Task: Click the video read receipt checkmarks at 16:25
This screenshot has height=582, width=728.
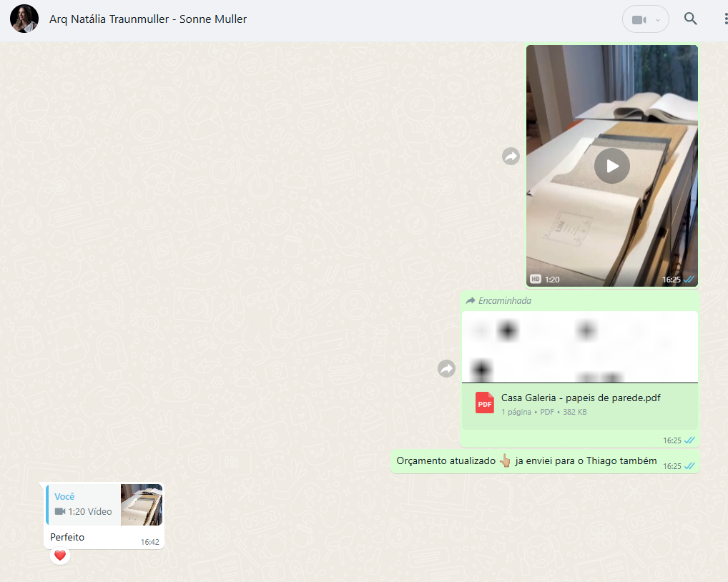Action: [689, 280]
